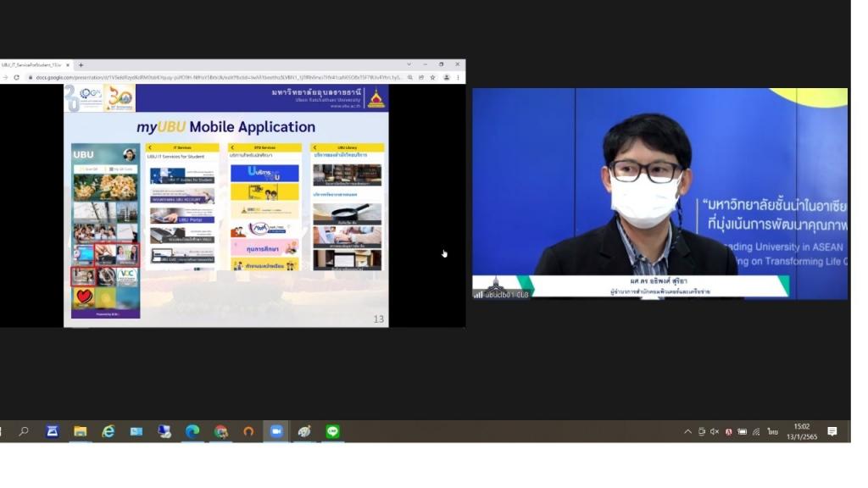Open the orange headphone app in taskbar
Viewport: 868px width, 488px height.
click(248, 431)
